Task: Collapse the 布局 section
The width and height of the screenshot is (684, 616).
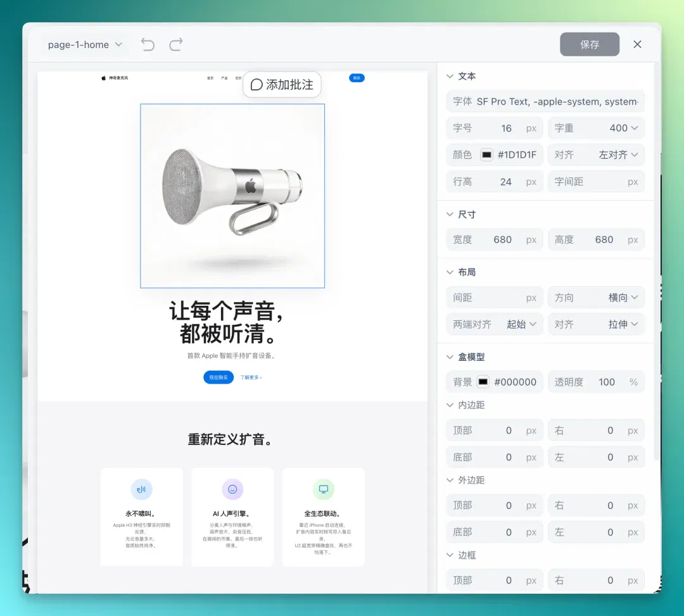Action: click(x=450, y=272)
